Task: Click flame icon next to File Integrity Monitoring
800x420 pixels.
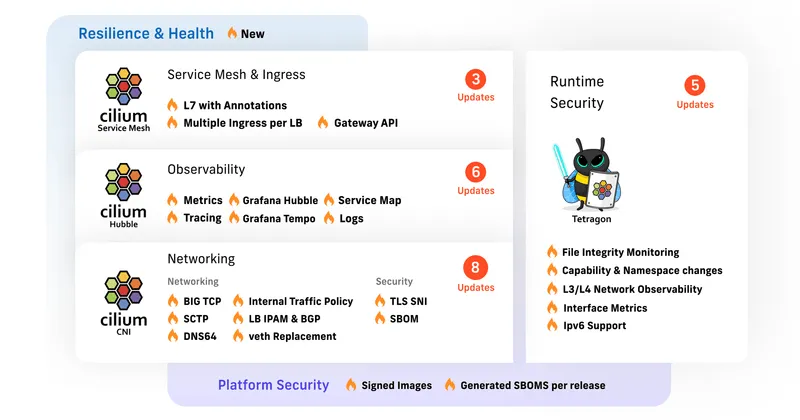Action: coord(552,251)
